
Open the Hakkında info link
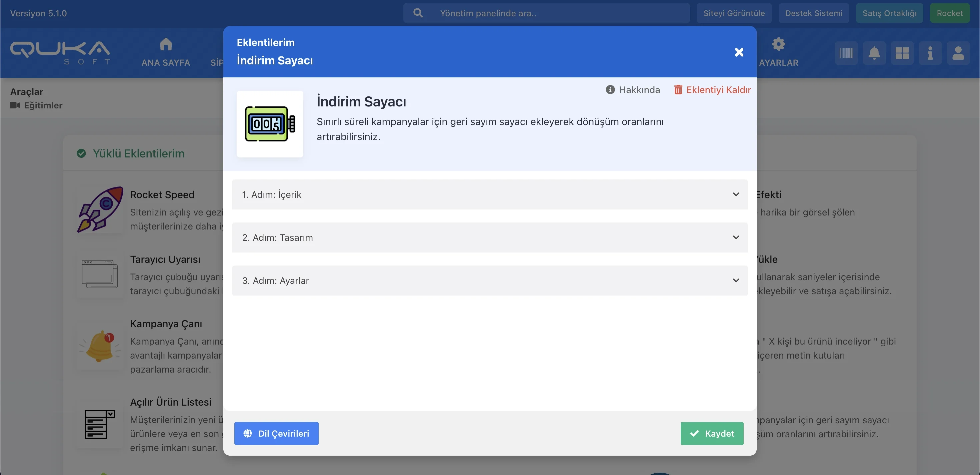tap(633, 90)
